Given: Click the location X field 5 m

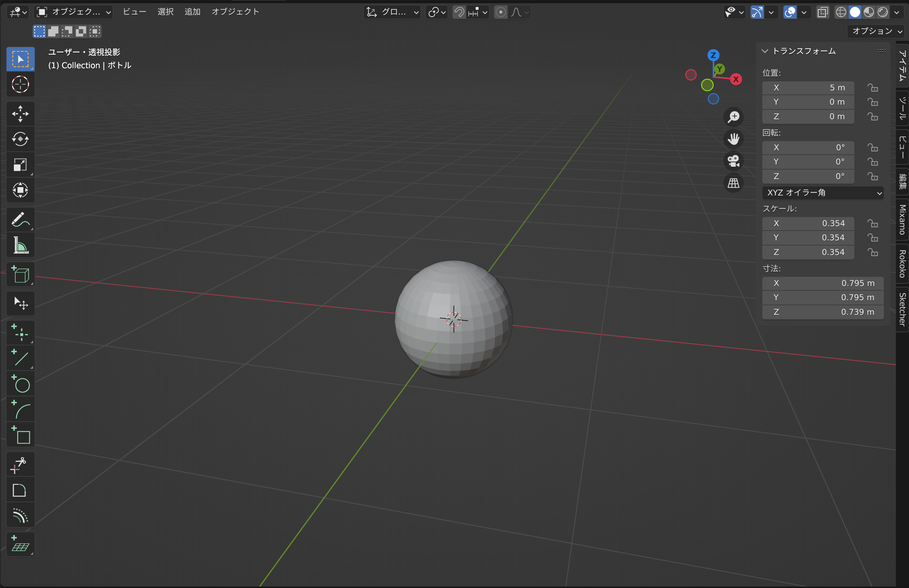Looking at the screenshot, I should (808, 88).
